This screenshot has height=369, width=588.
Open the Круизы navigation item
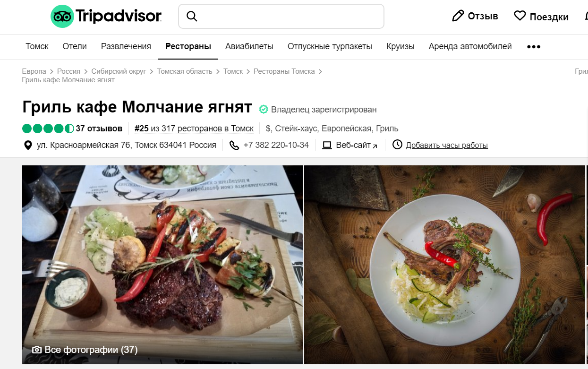coord(401,46)
